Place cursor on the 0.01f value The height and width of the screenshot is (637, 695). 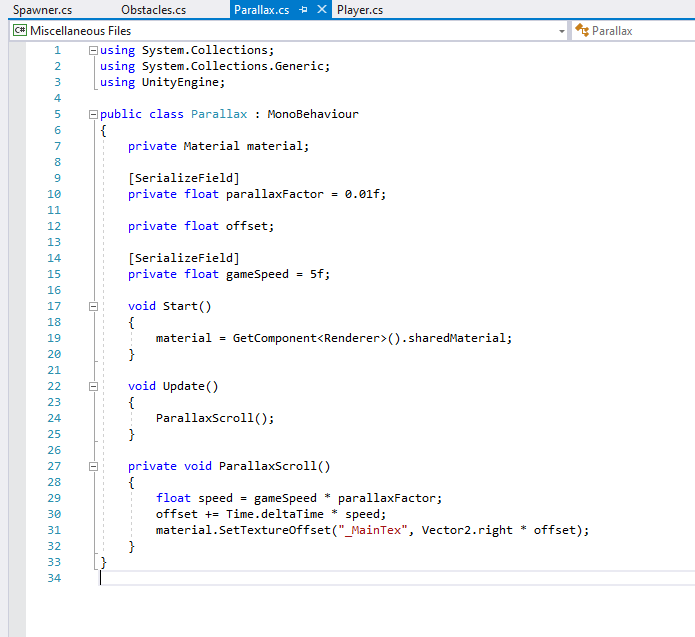point(361,194)
